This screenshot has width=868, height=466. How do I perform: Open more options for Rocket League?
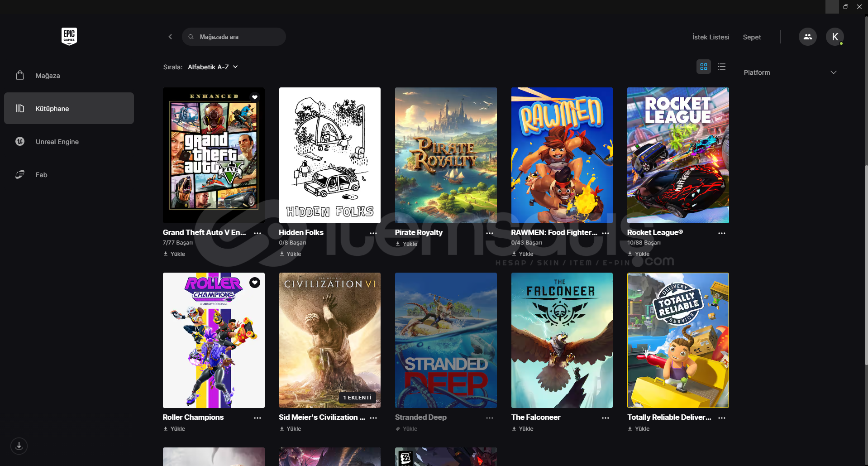722,233
